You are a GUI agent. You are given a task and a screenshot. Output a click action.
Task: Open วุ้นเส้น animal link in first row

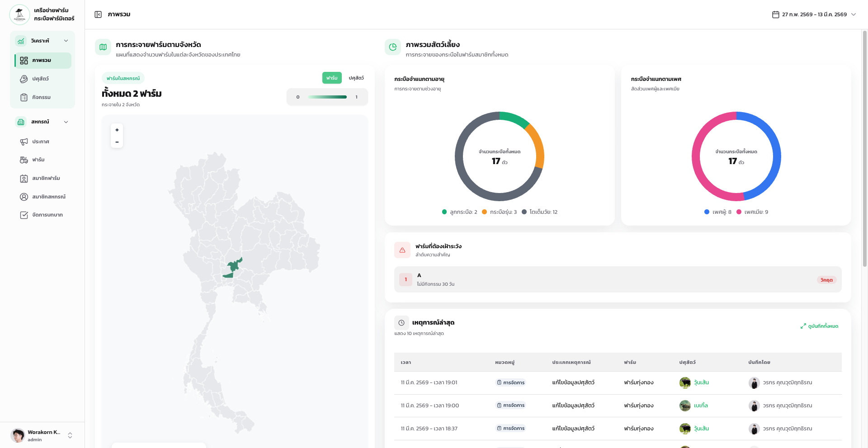point(701,382)
